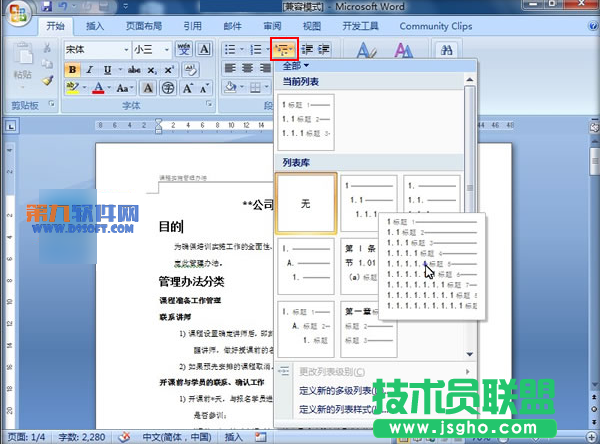
Task: Cut selection with scissors icon
Action: (x=47, y=48)
